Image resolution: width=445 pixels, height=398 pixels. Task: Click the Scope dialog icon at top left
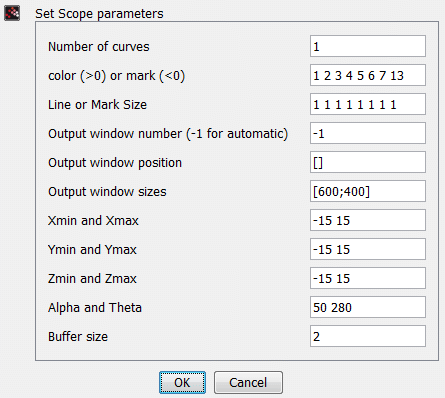(x=12, y=13)
